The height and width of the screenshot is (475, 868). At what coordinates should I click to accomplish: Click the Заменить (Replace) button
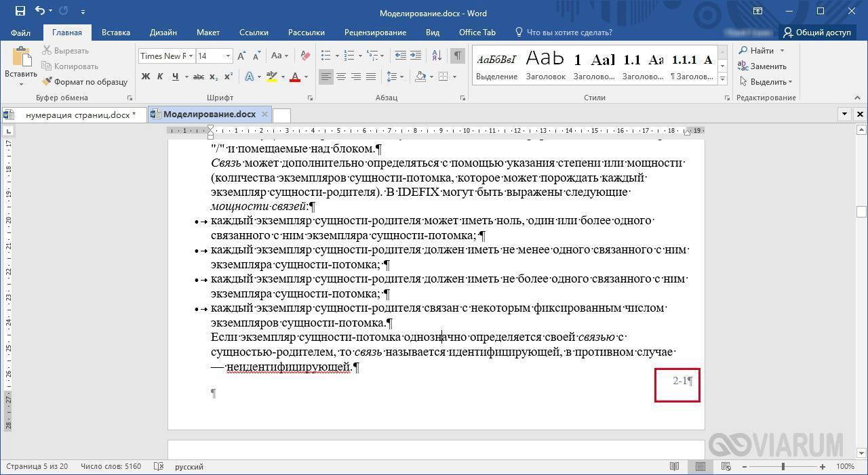(x=763, y=66)
